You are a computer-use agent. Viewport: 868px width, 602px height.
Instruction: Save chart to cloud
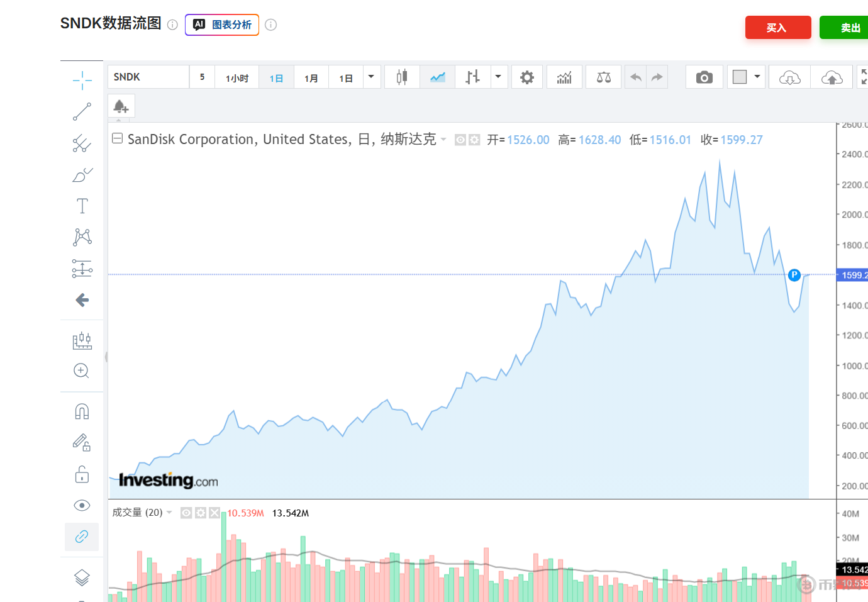tap(832, 77)
